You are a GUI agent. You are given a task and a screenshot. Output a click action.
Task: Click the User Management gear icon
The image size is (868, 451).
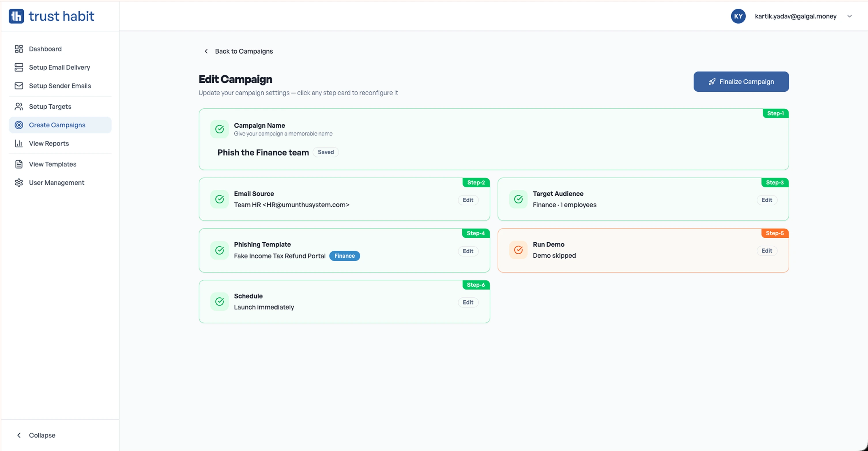coord(19,182)
